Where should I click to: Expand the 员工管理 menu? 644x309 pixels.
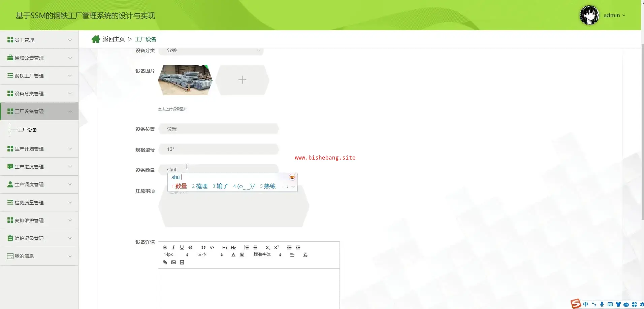pos(39,40)
